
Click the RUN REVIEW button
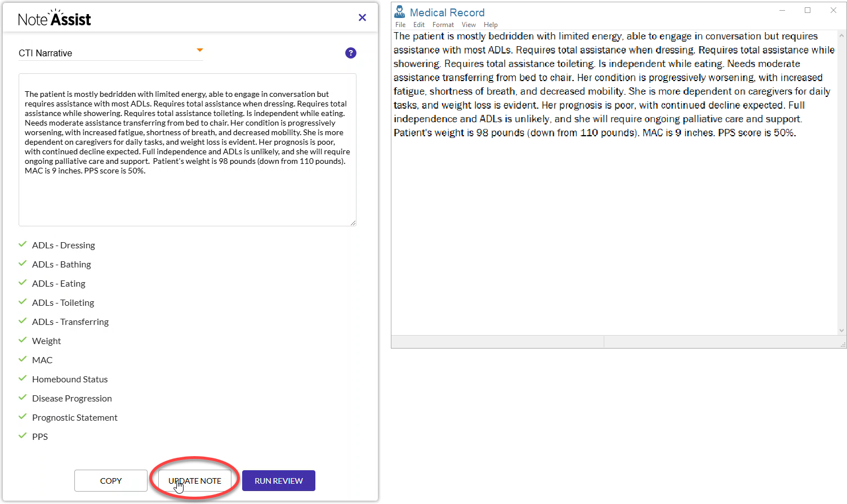(278, 480)
